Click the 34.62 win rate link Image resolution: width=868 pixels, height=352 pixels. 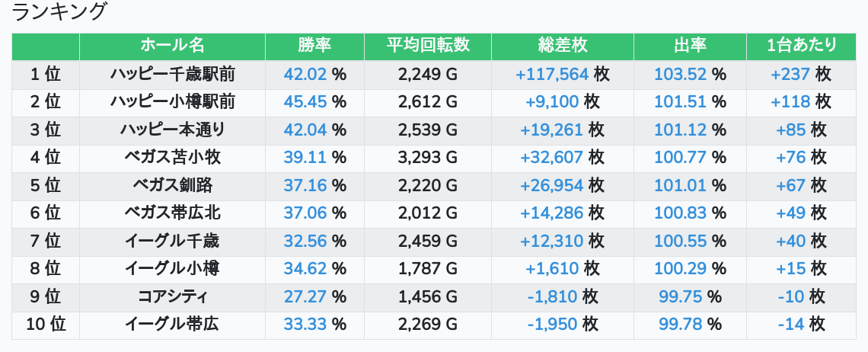click(305, 268)
